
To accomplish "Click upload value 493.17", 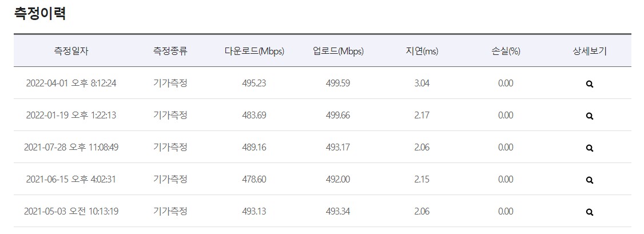I will coord(338,147).
